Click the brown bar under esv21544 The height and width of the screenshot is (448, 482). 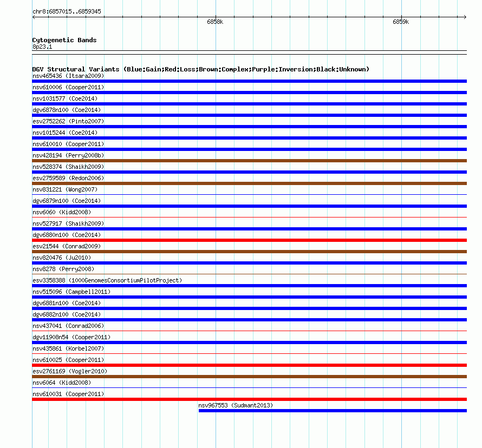coord(249,252)
